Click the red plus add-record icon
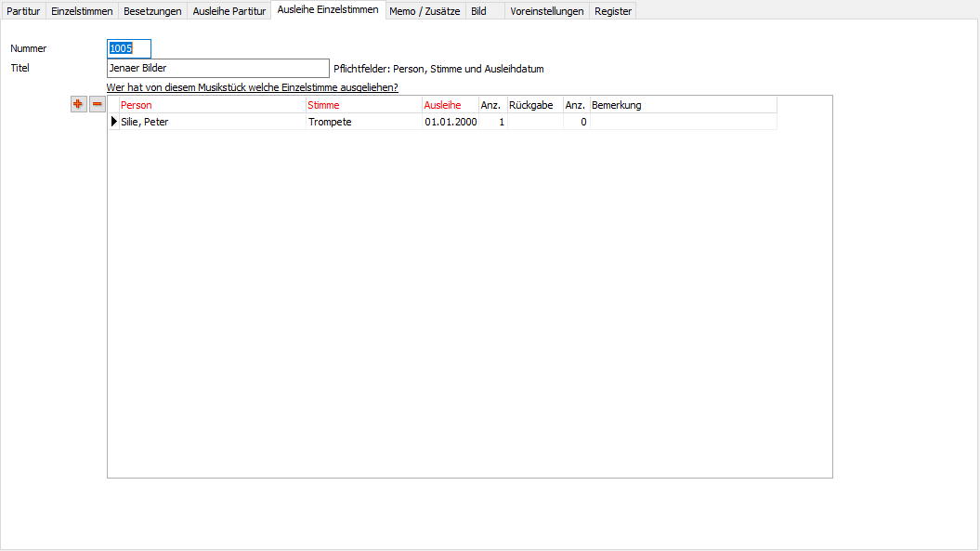 78,104
